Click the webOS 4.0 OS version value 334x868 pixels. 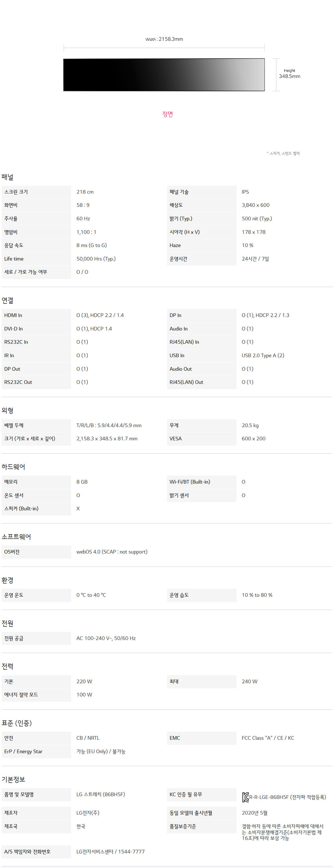(112, 552)
